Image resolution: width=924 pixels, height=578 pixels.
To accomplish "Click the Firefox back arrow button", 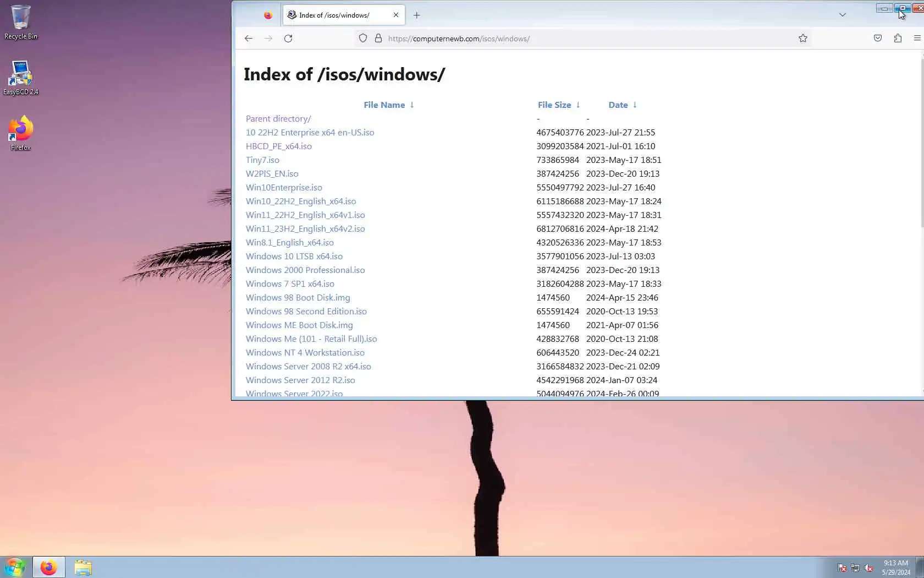I will click(x=249, y=39).
